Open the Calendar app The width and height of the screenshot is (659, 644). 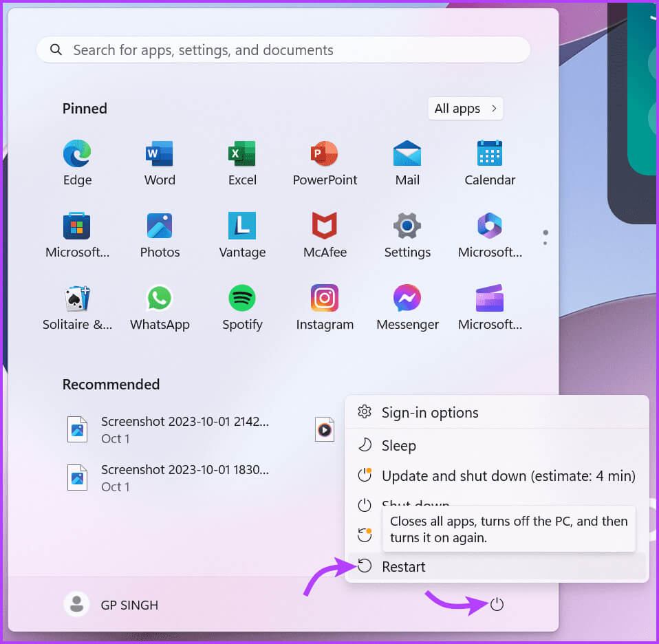(x=490, y=162)
